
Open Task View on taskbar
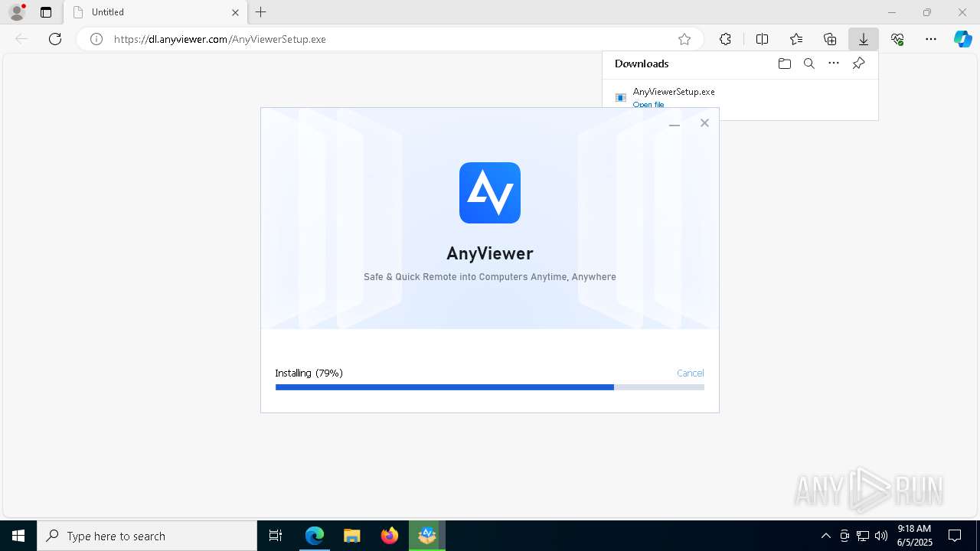(276, 536)
